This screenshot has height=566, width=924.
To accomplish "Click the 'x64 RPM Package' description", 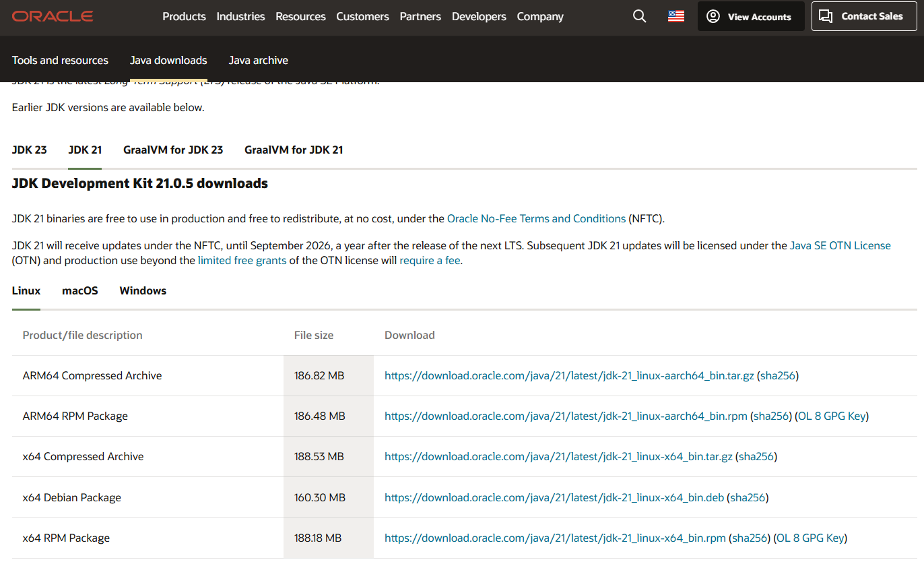I will point(66,538).
